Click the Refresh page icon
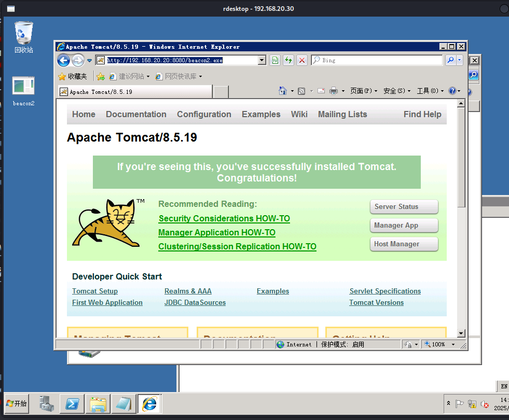The width and height of the screenshot is (509, 420). tap(288, 60)
